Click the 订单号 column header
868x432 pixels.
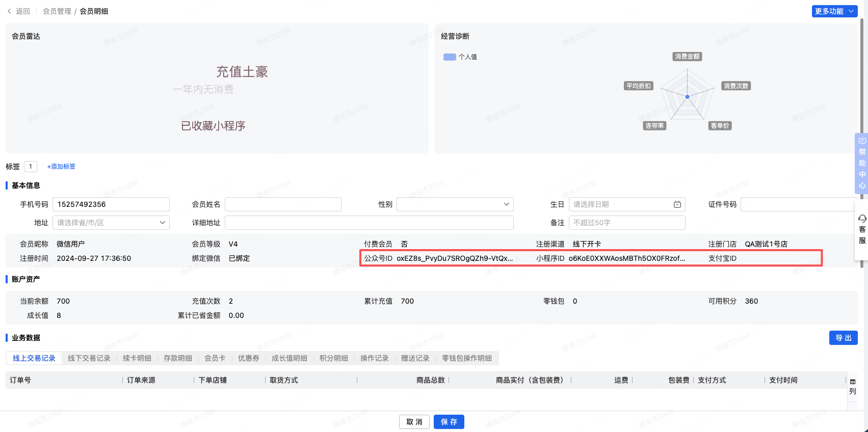pos(20,380)
